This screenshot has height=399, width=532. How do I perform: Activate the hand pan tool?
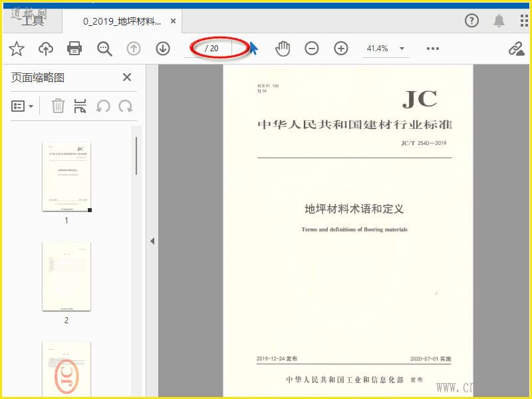(x=282, y=49)
